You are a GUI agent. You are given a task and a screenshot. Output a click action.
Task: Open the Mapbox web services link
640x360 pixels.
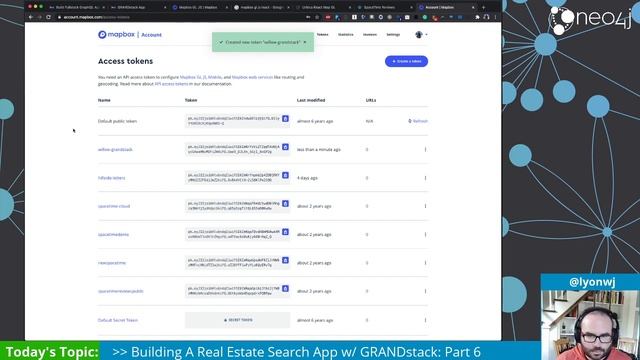(252, 77)
